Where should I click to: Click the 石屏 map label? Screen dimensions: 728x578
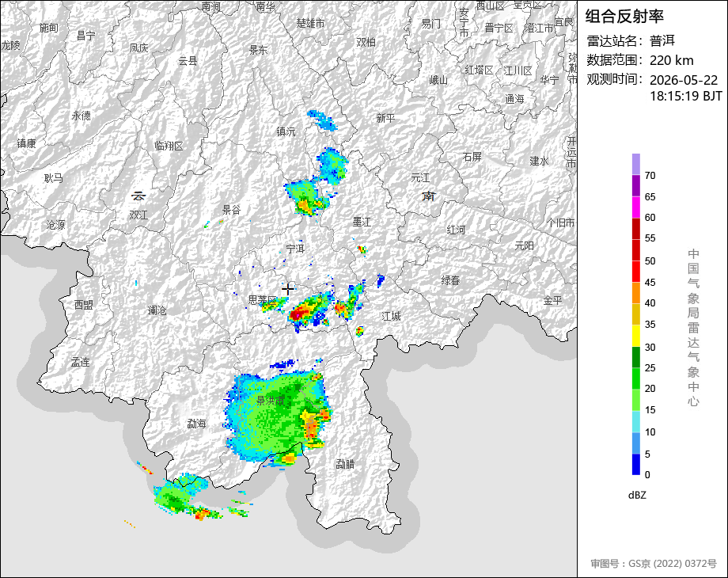point(472,157)
